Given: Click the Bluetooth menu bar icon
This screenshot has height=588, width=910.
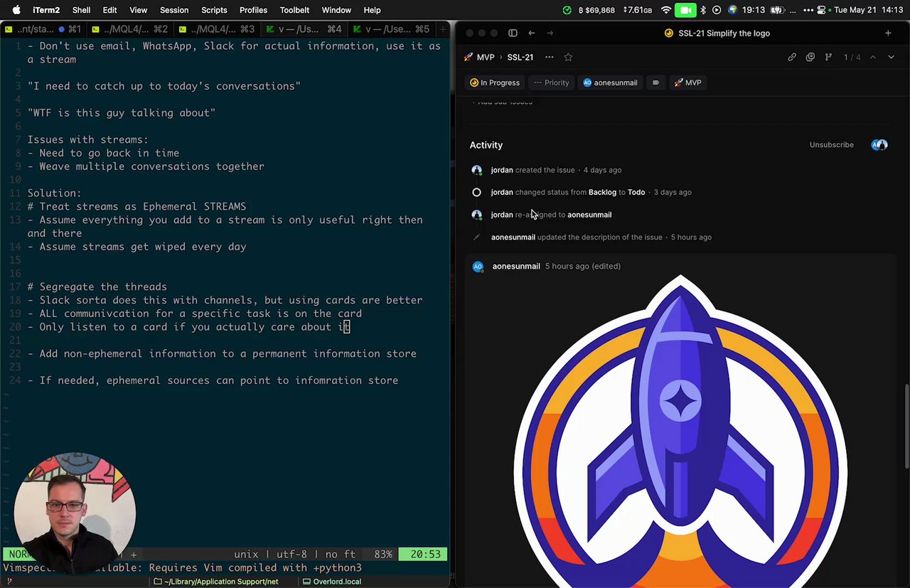Looking at the screenshot, I should [x=703, y=10].
